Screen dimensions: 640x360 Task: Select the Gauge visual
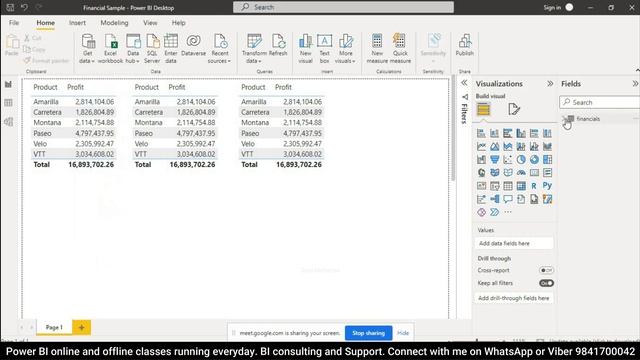click(x=521, y=173)
